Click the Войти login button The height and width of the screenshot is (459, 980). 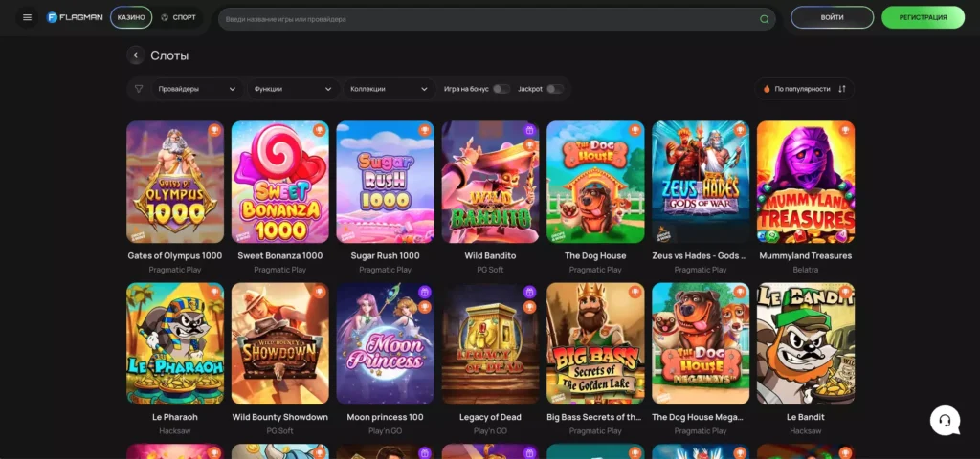point(832,17)
